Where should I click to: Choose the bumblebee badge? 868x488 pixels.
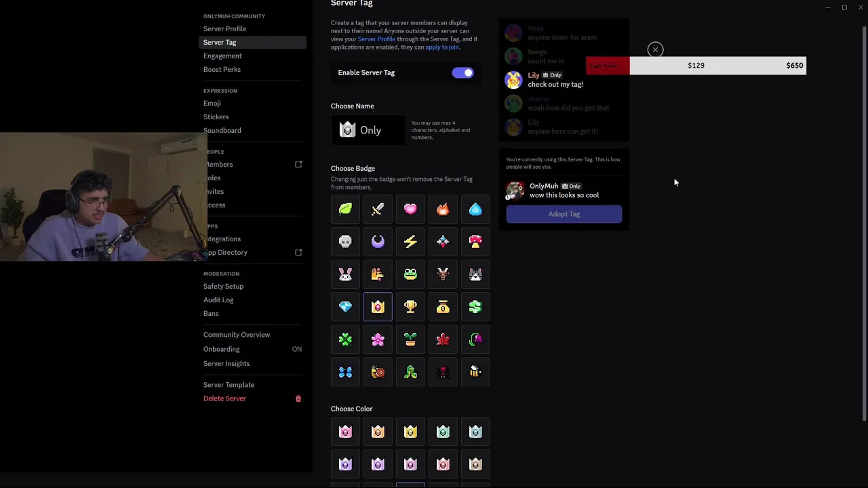tap(475, 371)
